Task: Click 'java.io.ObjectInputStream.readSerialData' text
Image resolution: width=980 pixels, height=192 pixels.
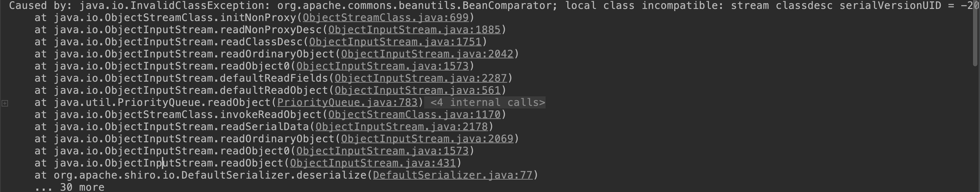Action: click(181, 127)
